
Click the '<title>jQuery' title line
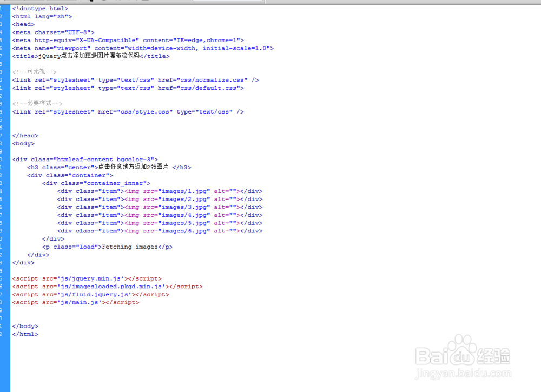click(91, 56)
